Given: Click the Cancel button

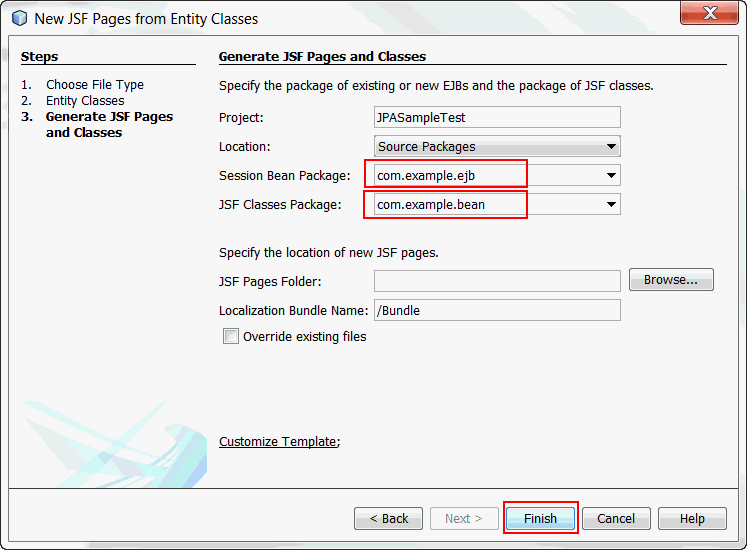Looking at the screenshot, I should tap(616, 518).
